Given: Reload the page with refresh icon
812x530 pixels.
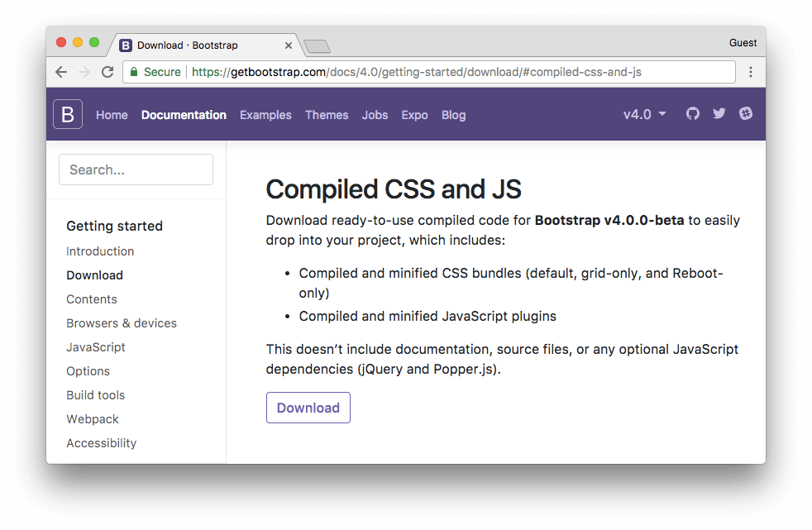Looking at the screenshot, I should click(107, 72).
